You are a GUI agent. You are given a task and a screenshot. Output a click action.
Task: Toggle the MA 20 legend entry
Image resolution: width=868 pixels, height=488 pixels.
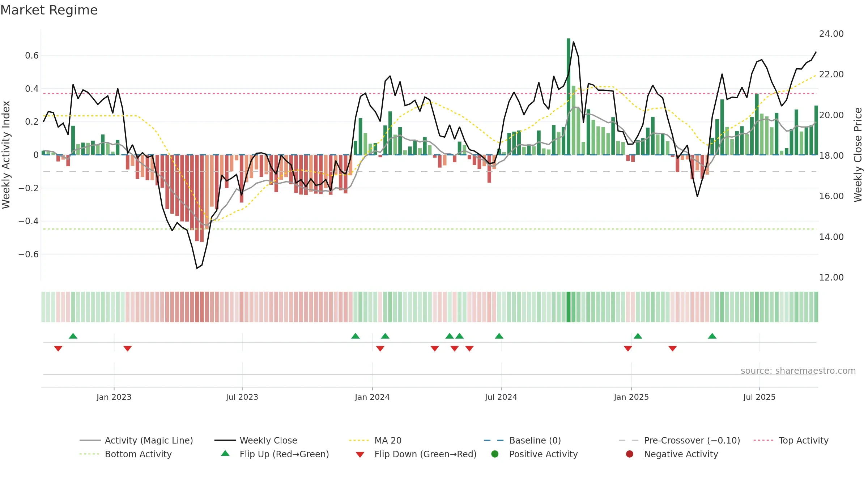pos(375,440)
